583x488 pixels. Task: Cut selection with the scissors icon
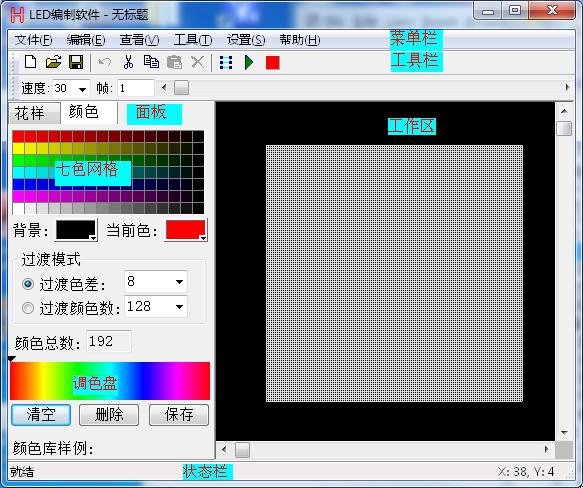tap(128, 62)
